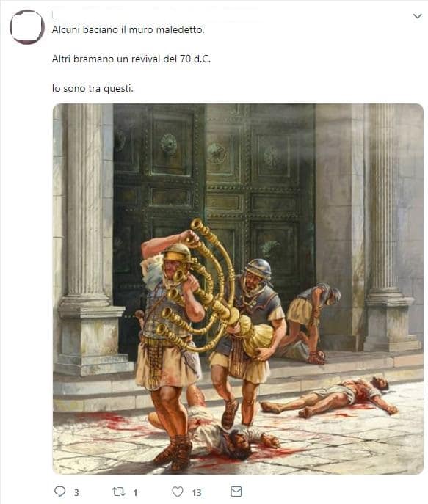Open the tweet author's profile avatar
The image size is (428, 504).
[x=27, y=27]
